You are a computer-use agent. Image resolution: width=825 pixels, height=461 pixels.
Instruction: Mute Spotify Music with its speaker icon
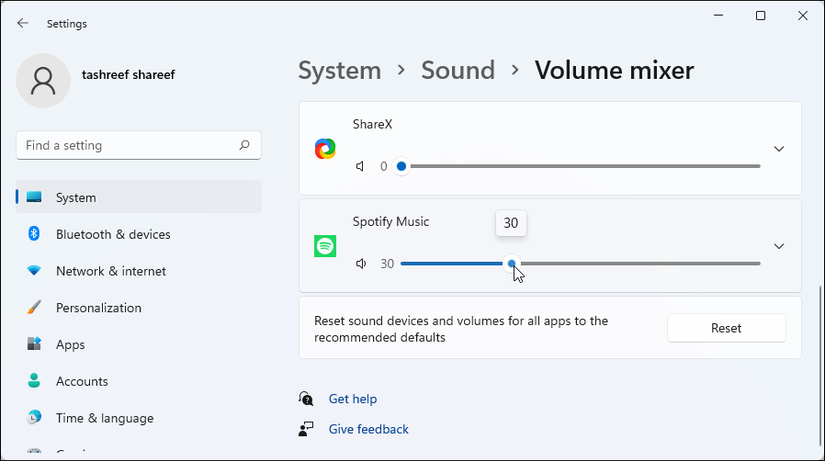click(x=361, y=264)
